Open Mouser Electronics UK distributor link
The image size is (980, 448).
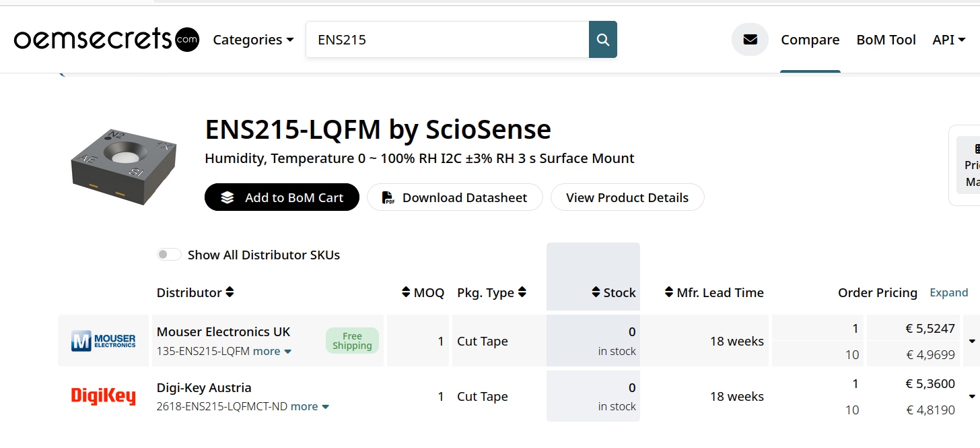coord(223,331)
